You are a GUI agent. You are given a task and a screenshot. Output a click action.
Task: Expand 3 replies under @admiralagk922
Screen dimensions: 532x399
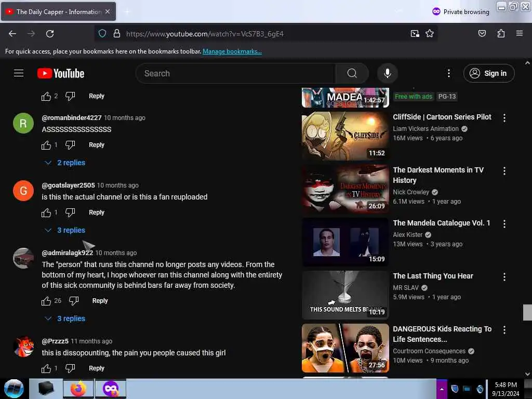(x=65, y=318)
